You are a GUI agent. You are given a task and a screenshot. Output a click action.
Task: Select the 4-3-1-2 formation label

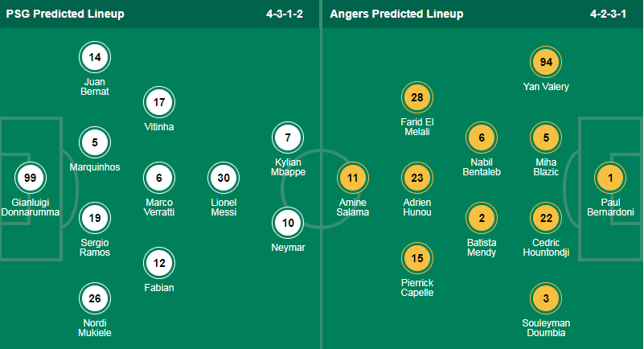285,14
